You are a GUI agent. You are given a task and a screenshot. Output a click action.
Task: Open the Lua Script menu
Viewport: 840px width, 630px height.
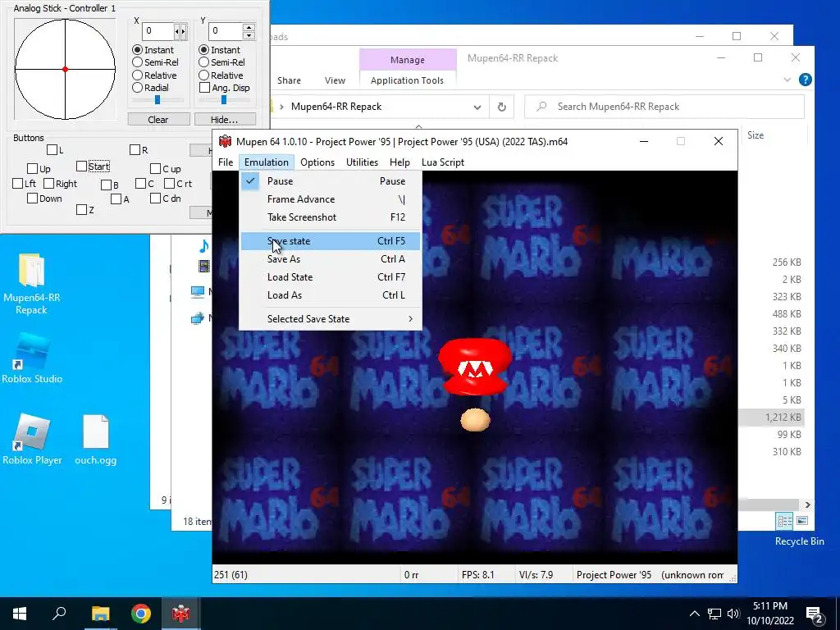[442, 162]
